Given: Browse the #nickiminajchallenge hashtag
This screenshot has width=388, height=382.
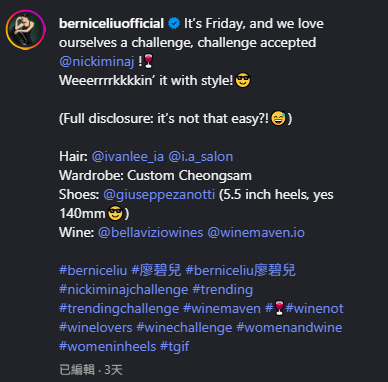Looking at the screenshot, I should [124, 289].
